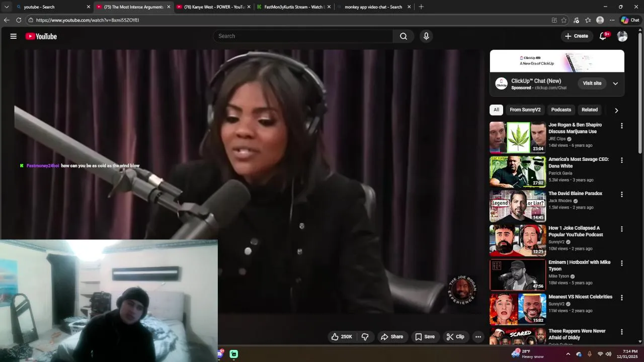Open YouTube notifications bell

click(x=603, y=36)
